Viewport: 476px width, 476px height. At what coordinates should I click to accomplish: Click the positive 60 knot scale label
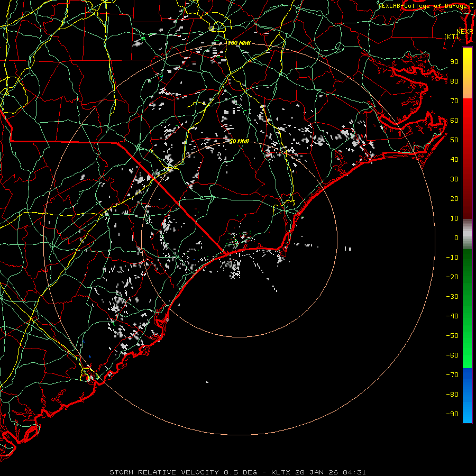point(454,120)
